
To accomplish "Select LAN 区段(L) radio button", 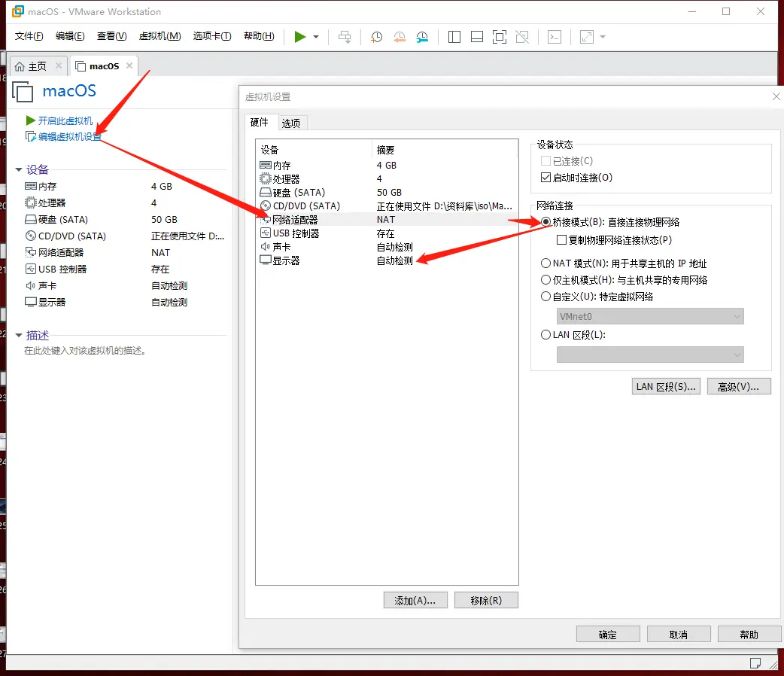I will coord(546,335).
